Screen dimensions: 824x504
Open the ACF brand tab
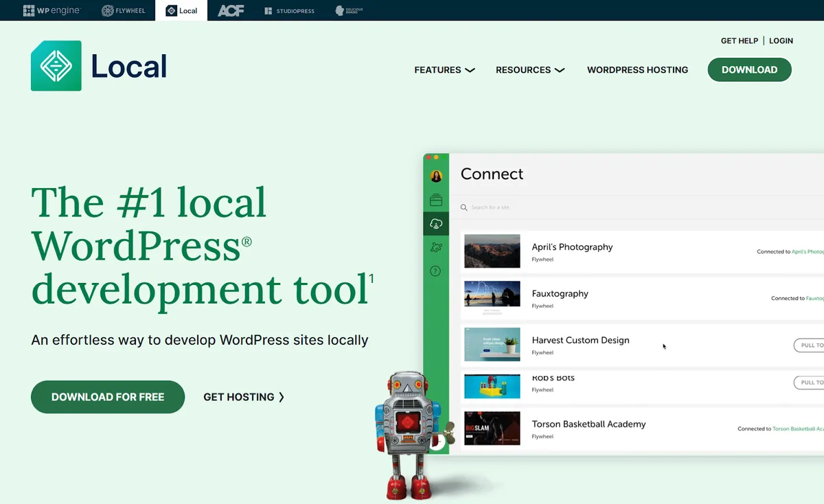tap(231, 10)
